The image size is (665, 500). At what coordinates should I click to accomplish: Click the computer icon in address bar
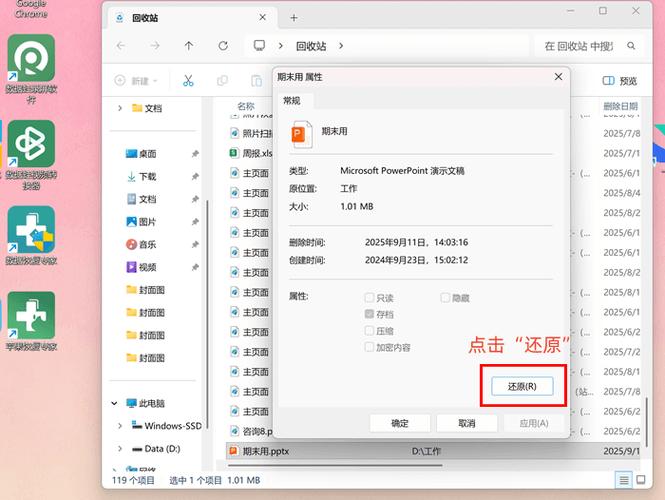pos(259,45)
